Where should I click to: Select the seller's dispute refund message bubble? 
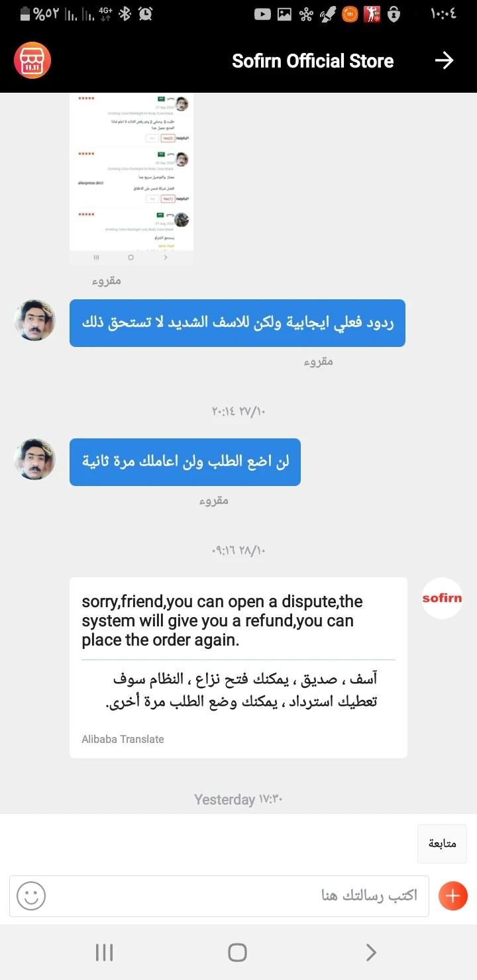click(x=238, y=667)
